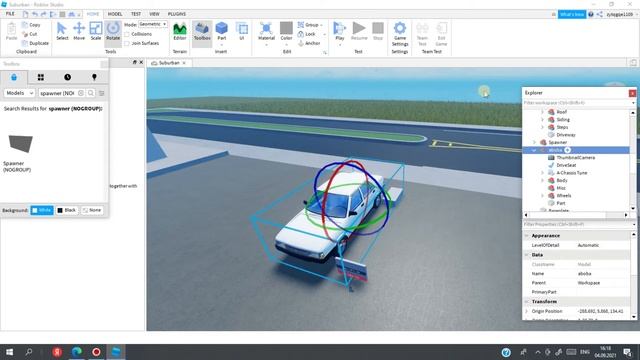Open the Material picker

266,31
